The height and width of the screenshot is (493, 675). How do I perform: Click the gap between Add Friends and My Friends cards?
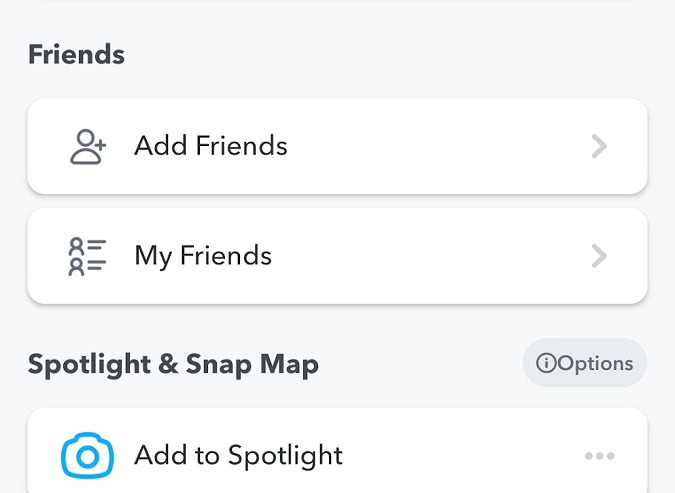pyautogui.click(x=337, y=201)
